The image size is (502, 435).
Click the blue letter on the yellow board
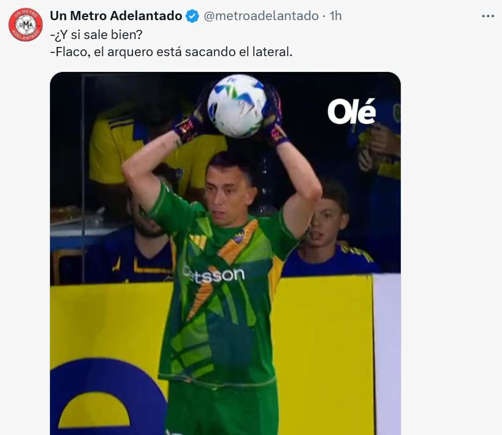107,397
